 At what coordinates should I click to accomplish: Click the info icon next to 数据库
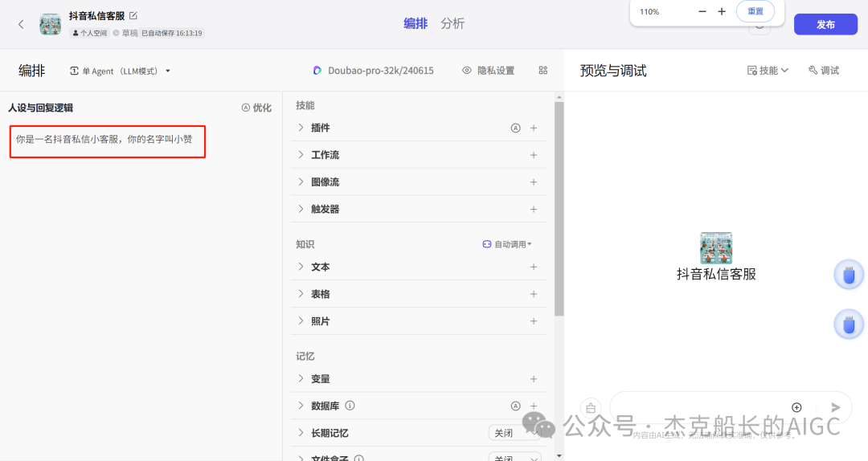(350, 406)
